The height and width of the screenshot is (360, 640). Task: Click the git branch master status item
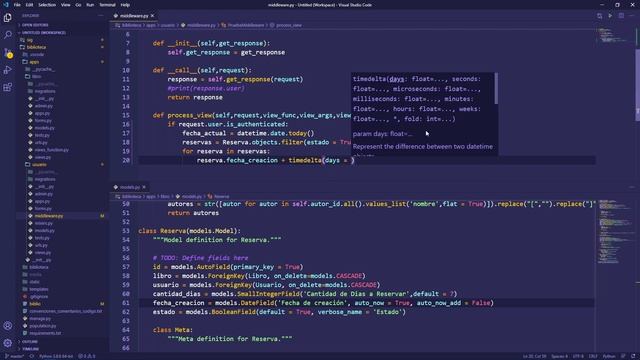14,356
